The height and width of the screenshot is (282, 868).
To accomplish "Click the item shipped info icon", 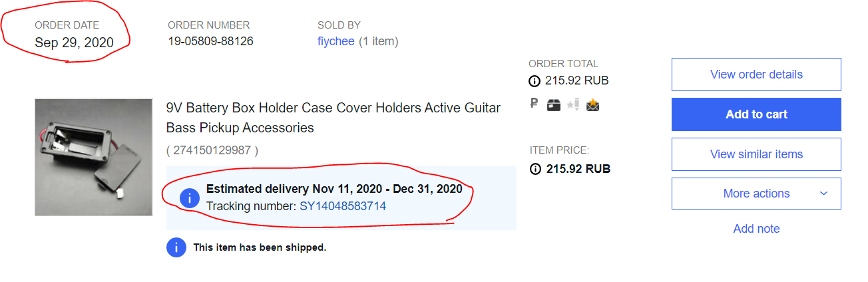I will (176, 247).
